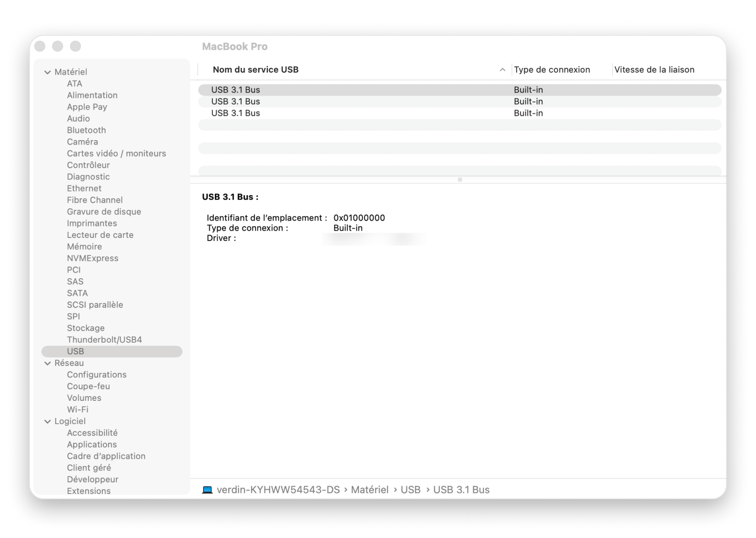Click the split-pane divider handle dot
The image size is (756, 538).
click(x=460, y=180)
